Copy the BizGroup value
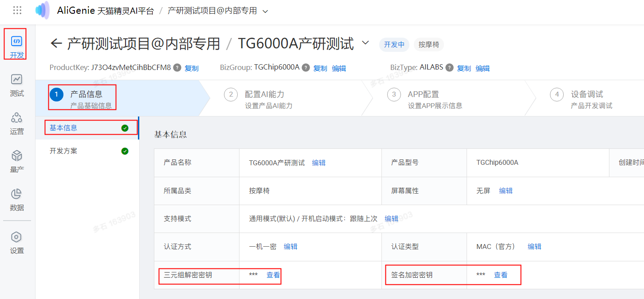 [x=320, y=68]
